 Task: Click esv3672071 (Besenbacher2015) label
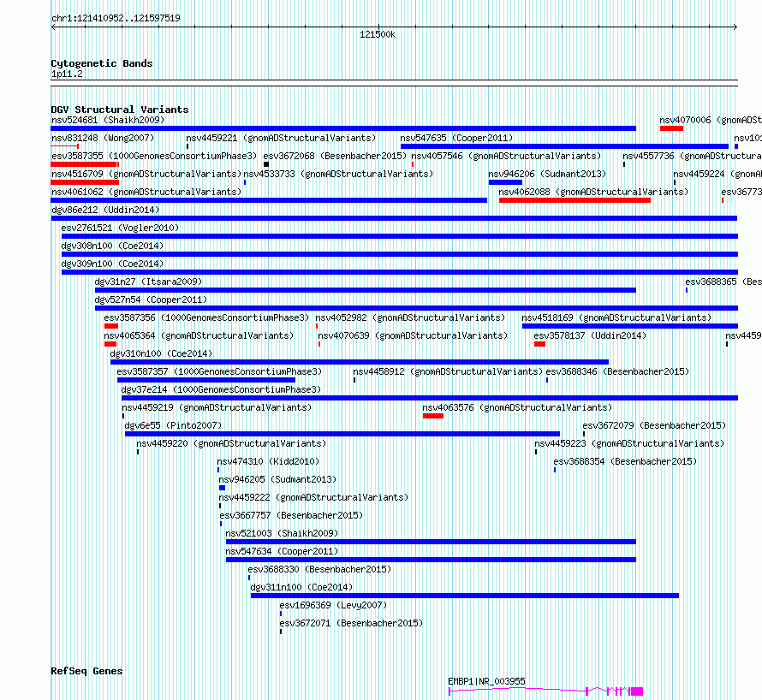pos(351,623)
